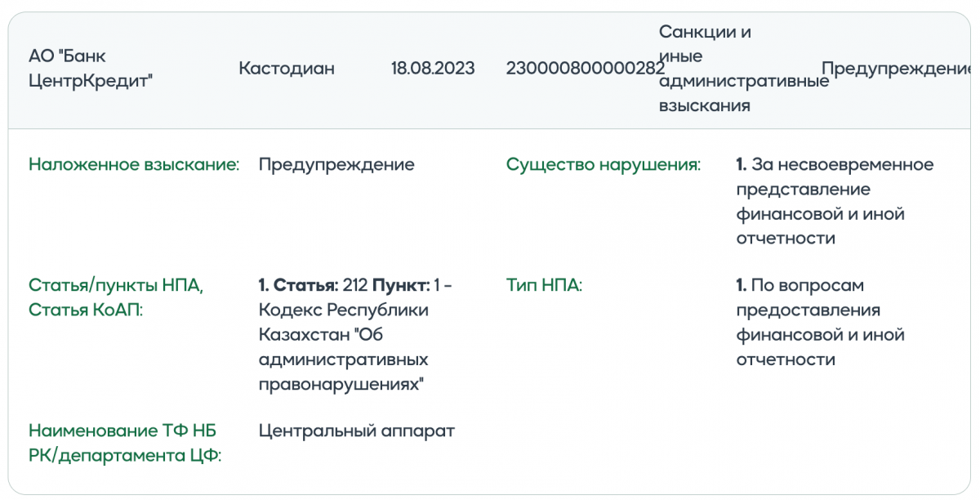Click the word правонарушениях" in article text

tap(341, 384)
